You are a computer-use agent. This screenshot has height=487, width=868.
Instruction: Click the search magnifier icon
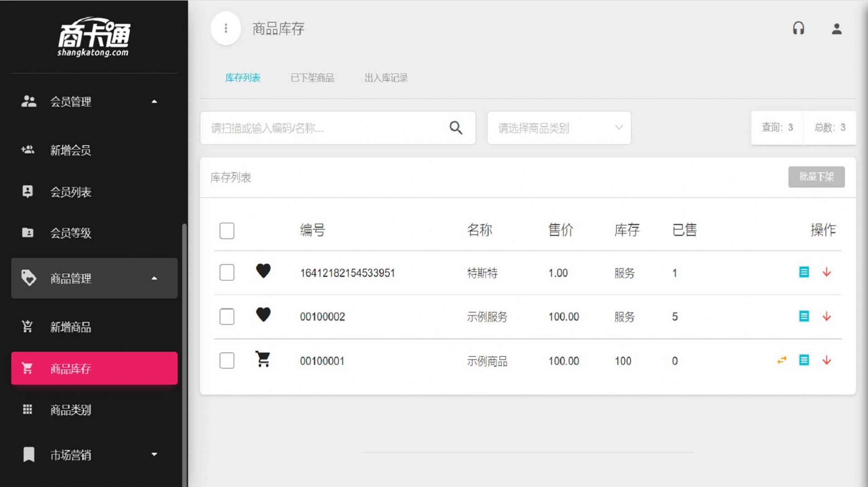click(456, 128)
